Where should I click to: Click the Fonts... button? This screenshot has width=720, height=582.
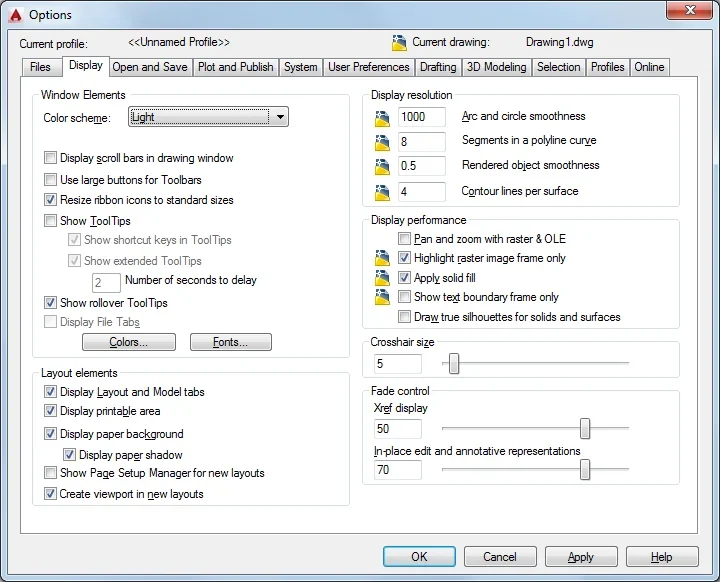[231, 342]
